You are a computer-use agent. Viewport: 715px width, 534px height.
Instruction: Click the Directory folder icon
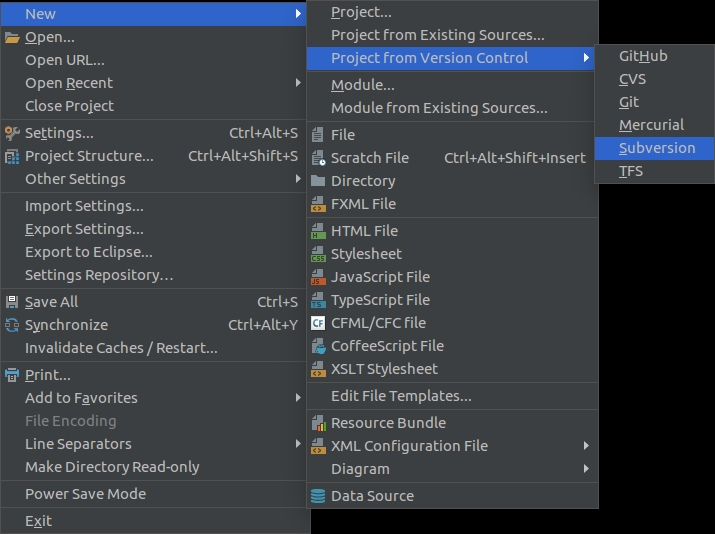pos(318,181)
